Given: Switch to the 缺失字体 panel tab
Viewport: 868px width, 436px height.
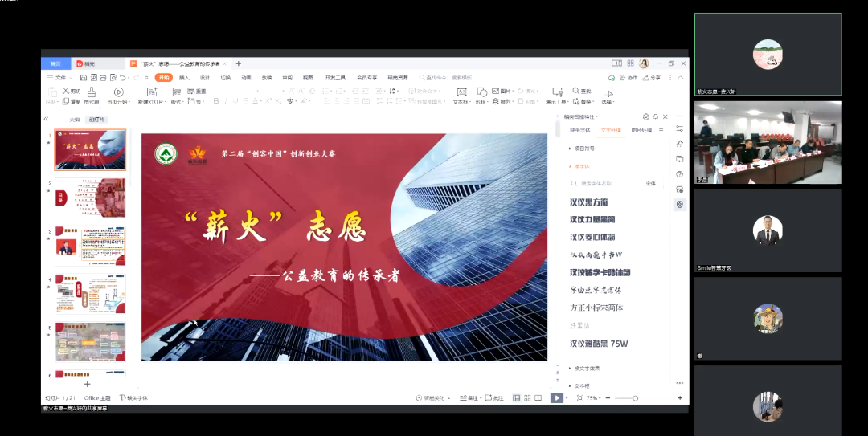Looking at the screenshot, I should (580, 131).
